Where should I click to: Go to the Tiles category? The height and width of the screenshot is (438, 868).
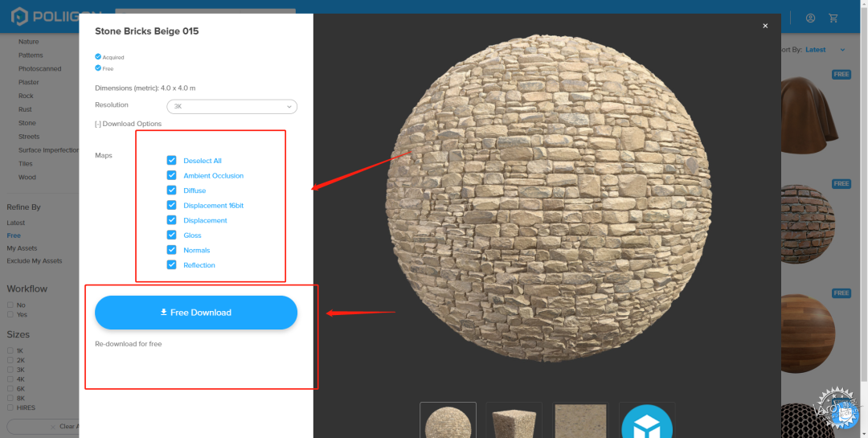(26, 164)
